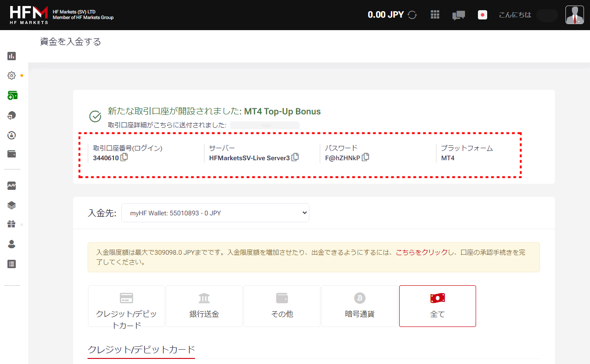Click the MT4 platform value
590x364 pixels.
pos(448,158)
